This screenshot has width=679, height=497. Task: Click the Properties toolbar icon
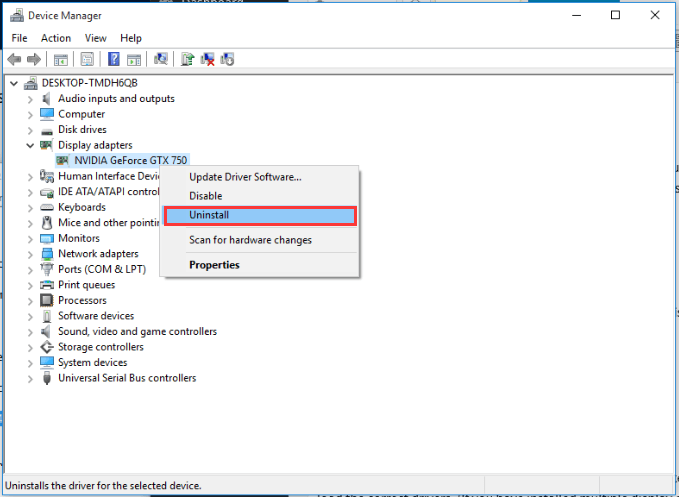pos(87,59)
